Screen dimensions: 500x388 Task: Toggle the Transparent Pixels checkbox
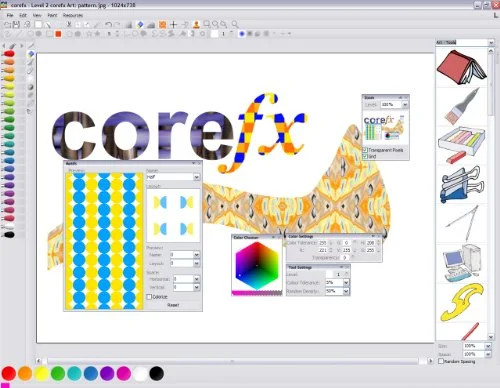[365, 150]
